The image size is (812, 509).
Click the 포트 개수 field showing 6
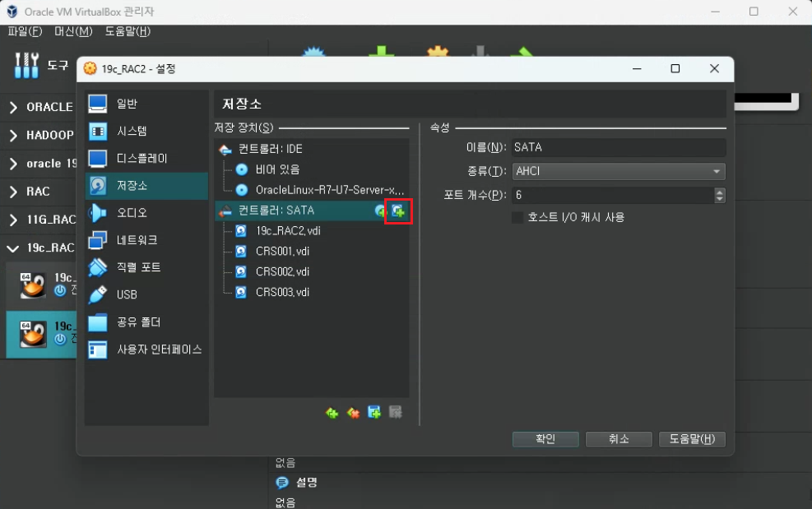[613, 195]
